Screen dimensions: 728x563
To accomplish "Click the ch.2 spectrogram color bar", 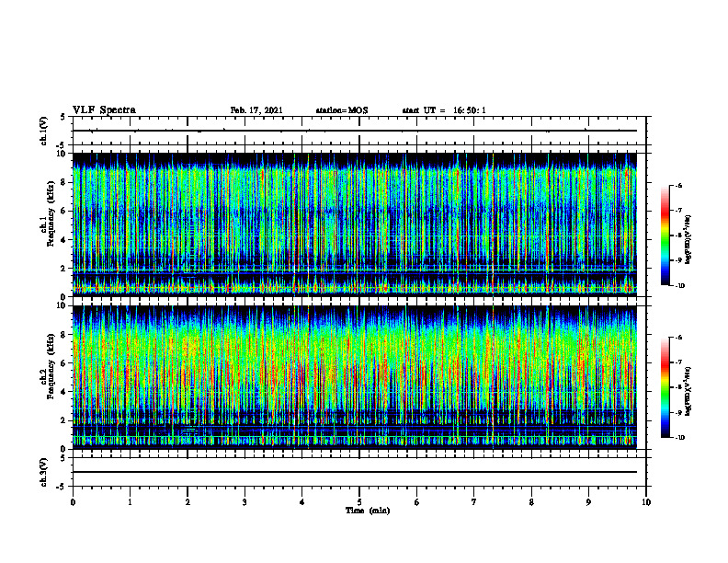I will pyautogui.click(x=665, y=387).
